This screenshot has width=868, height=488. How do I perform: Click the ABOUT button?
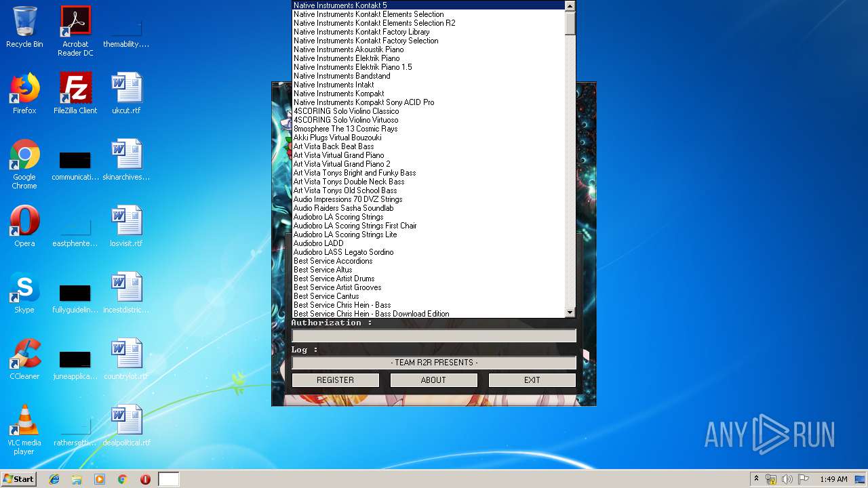433,380
